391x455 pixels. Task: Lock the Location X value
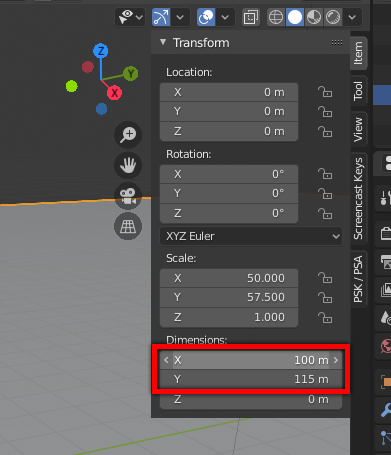coord(325,92)
